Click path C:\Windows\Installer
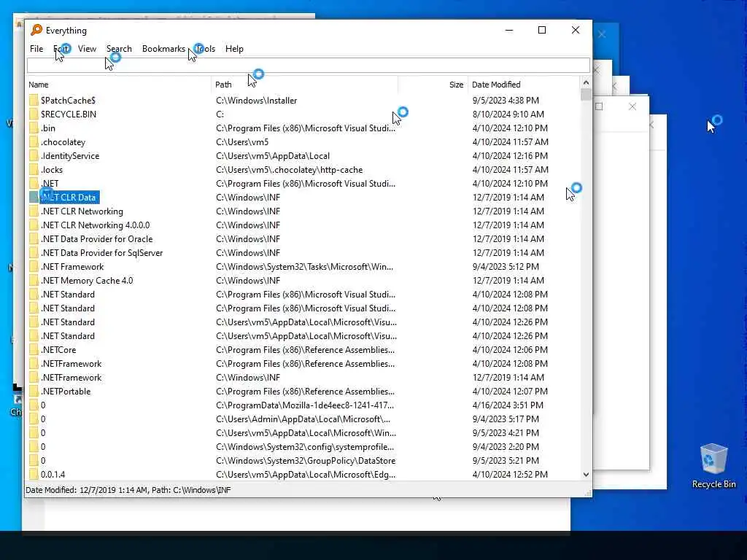747x560 pixels. point(256,101)
